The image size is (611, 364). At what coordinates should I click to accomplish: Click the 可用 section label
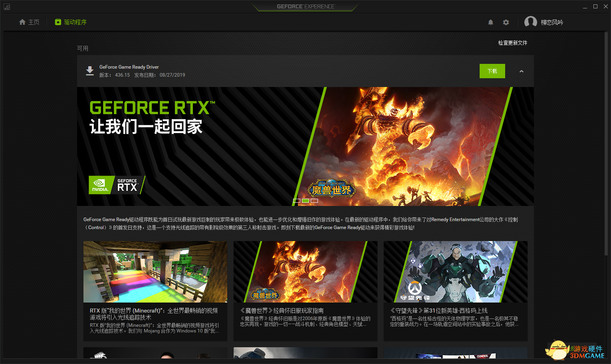pos(83,48)
